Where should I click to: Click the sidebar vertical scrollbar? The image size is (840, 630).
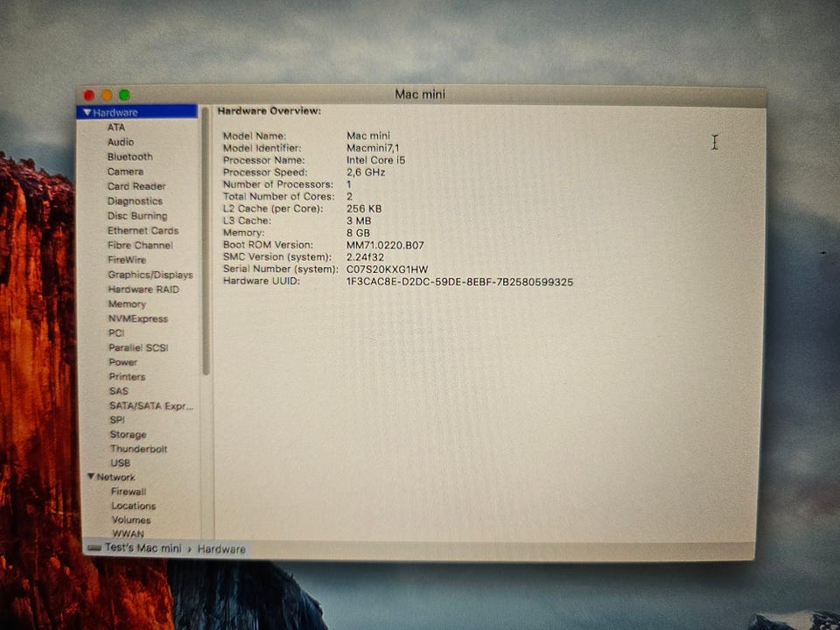206,241
